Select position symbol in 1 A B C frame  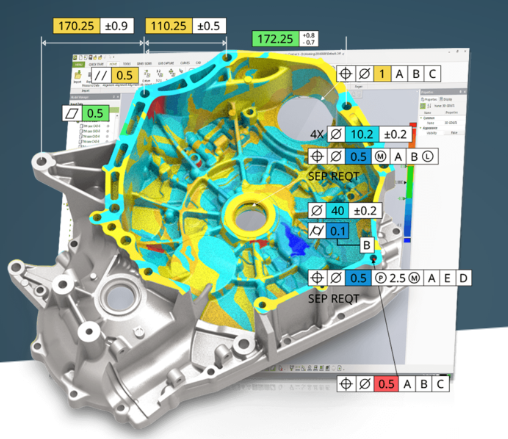pos(345,74)
